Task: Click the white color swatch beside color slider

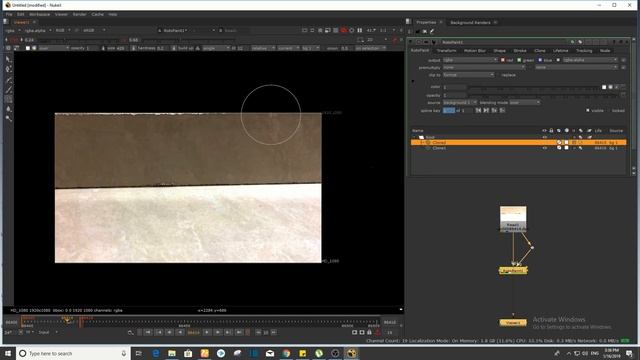Action: coord(604,87)
